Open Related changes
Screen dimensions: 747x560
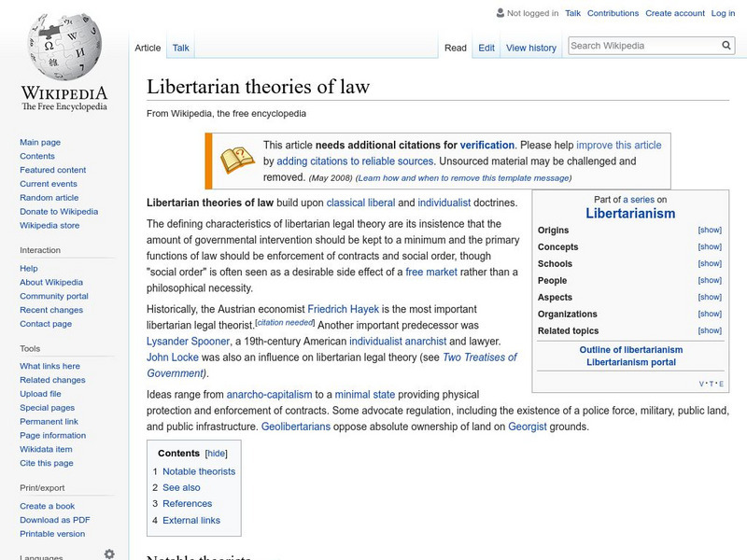(x=52, y=380)
